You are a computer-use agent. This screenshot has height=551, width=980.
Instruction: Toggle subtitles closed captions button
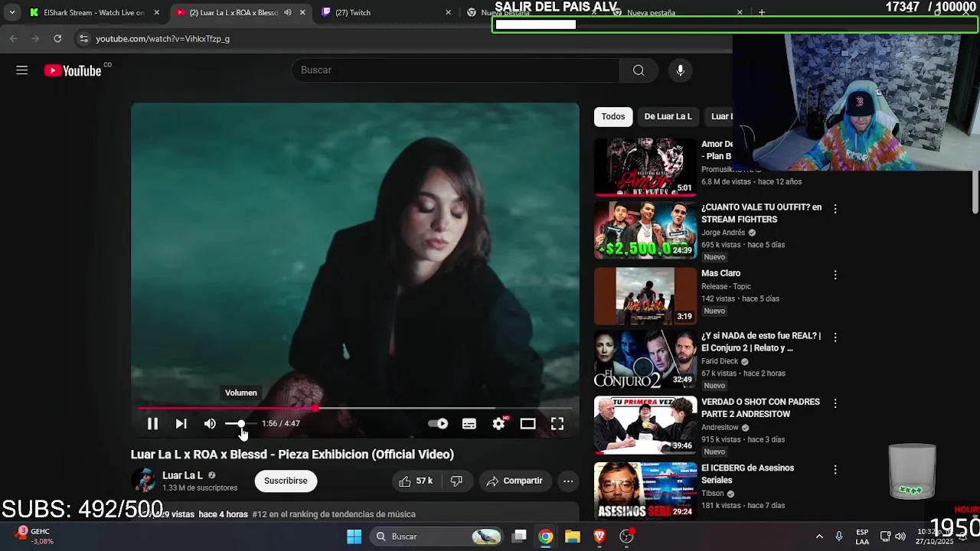pyautogui.click(x=469, y=423)
